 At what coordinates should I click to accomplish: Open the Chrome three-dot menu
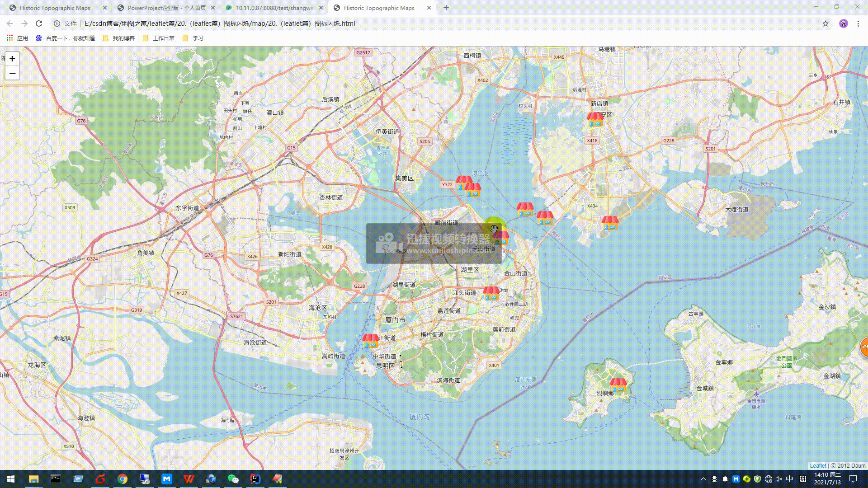pyautogui.click(x=858, y=23)
